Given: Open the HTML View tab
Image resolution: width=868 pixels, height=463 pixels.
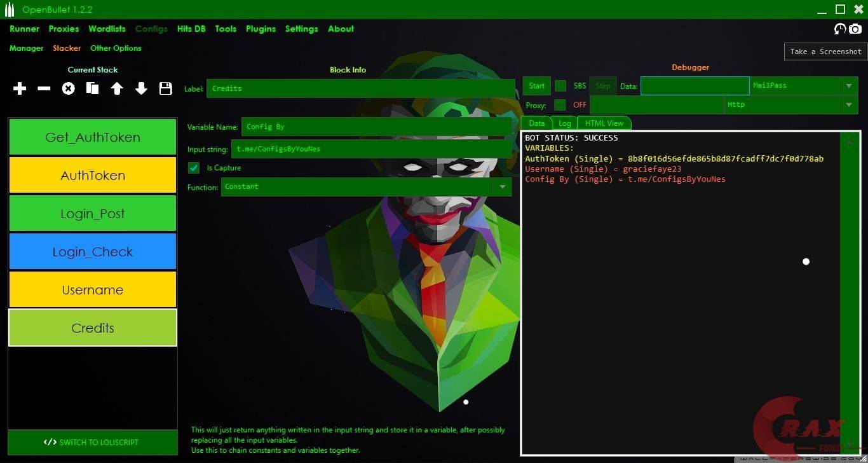Looking at the screenshot, I should [604, 123].
